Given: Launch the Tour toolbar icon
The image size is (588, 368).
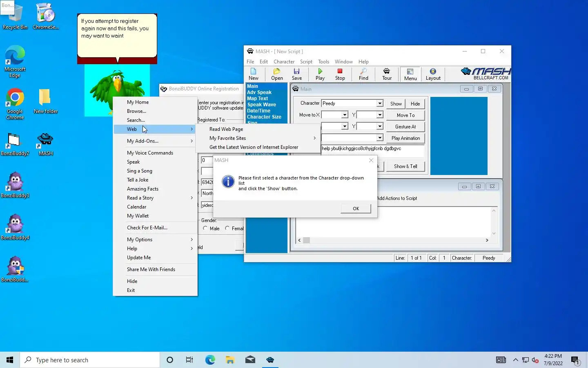Looking at the screenshot, I should [387, 74].
